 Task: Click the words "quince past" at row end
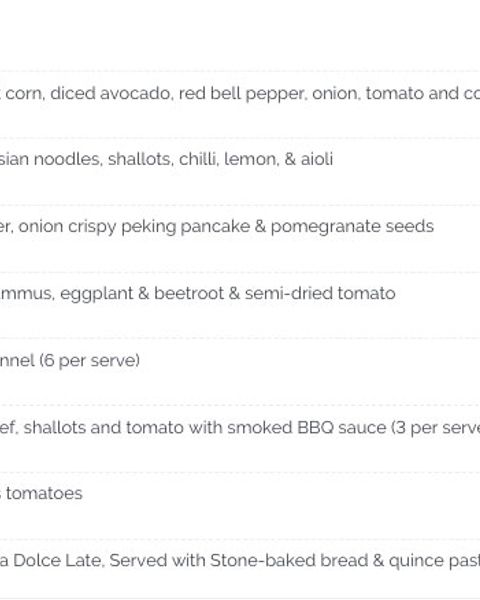434,561
